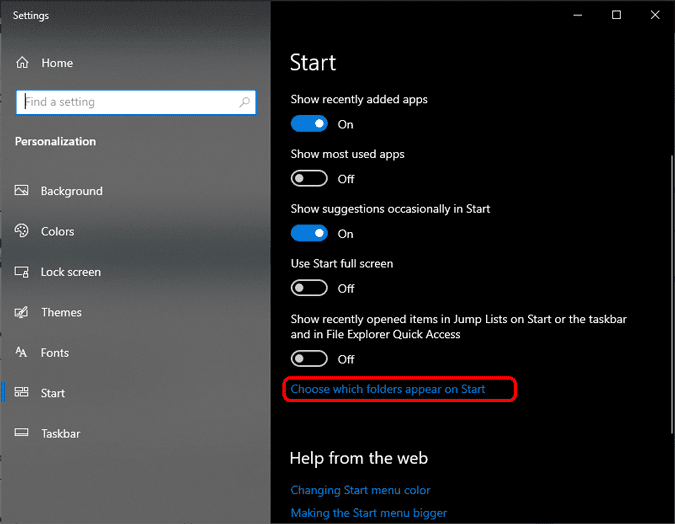Click the Colors palette icon
Viewport: 675px width, 524px height.
pos(22,231)
